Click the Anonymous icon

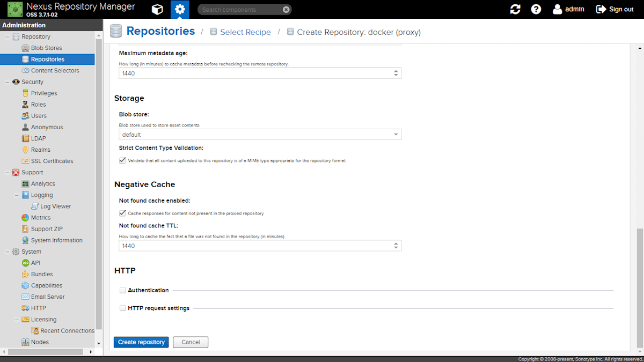[x=25, y=127]
